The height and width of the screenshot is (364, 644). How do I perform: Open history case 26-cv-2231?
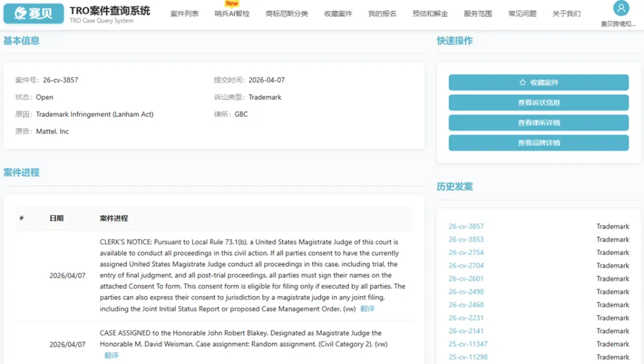[x=466, y=318]
